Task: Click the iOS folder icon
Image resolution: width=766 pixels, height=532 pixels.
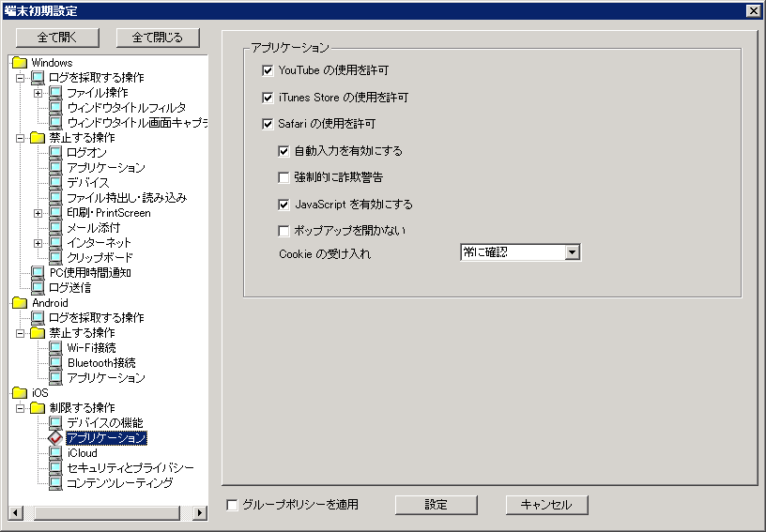Action: (20, 393)
